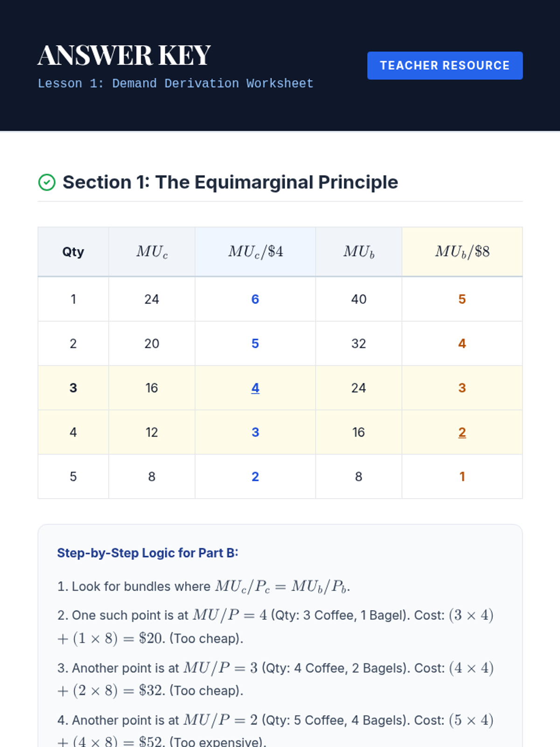Click the underlined blue 4 in row 3
The image size is (560, 747).
(x=255, y=388)
